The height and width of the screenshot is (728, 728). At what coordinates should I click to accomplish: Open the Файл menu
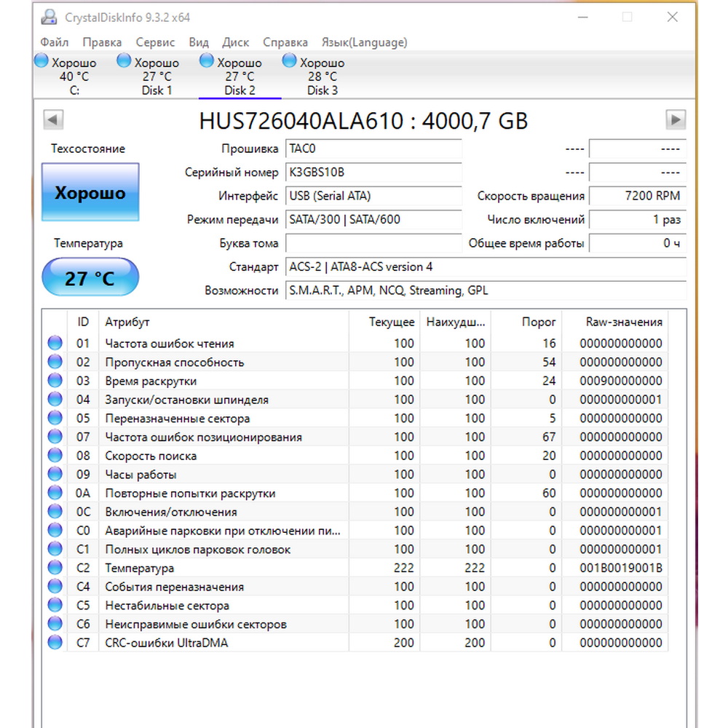click(55, 42)
